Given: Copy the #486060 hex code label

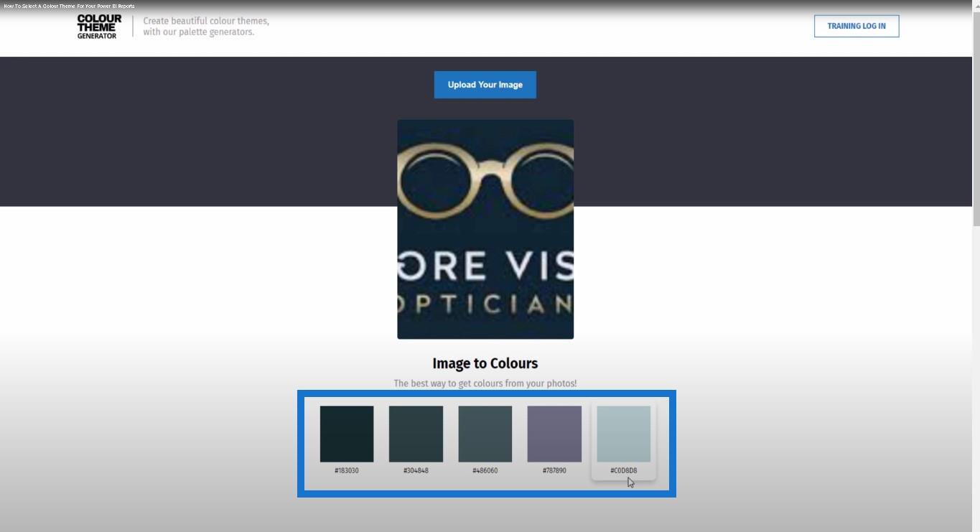Looking at the screenshot, I should point(485,471).
